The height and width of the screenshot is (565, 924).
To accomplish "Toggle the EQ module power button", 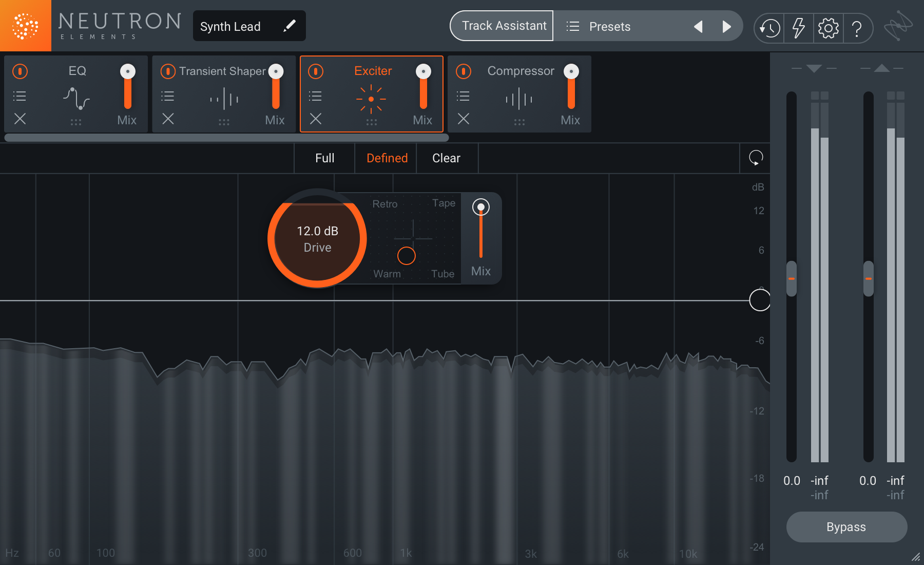I will pos(20,71).
